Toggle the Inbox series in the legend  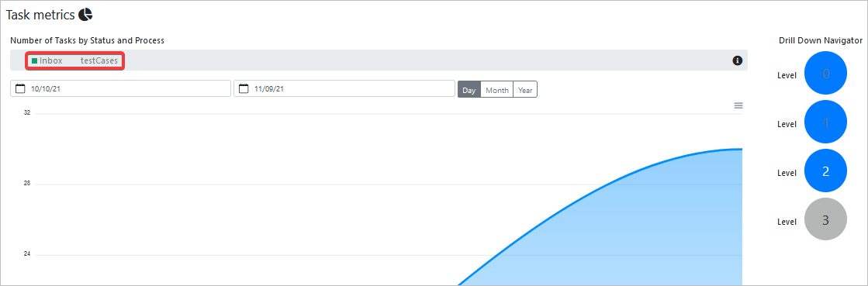(x=47, y=61)
